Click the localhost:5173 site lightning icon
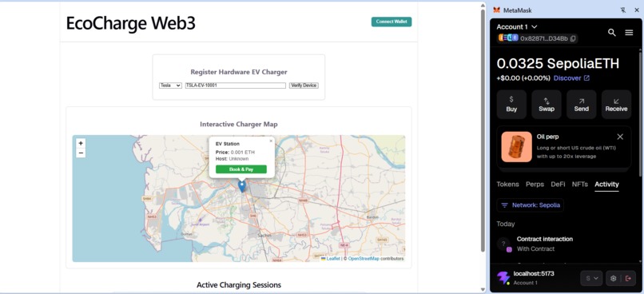 coord(503,278)
